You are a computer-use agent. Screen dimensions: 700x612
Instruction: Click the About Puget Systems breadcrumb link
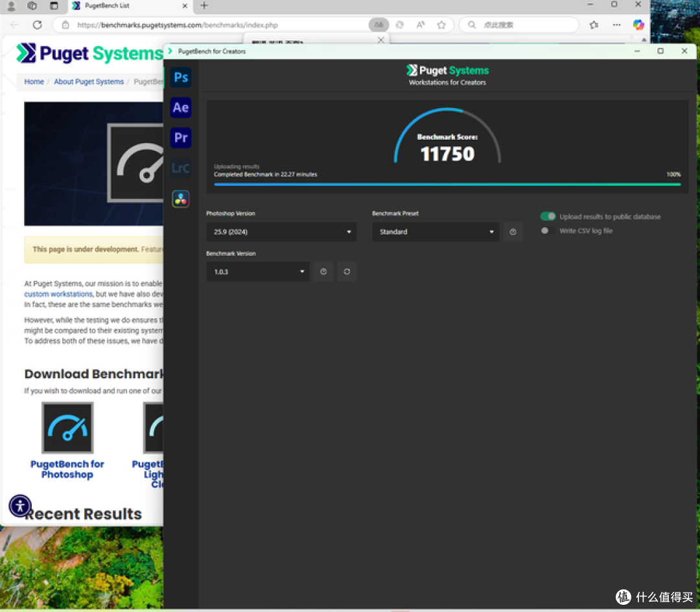point(89,82)
